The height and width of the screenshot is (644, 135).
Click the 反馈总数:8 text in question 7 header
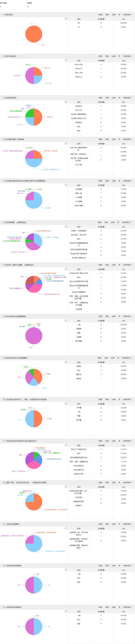coord(127,265)
